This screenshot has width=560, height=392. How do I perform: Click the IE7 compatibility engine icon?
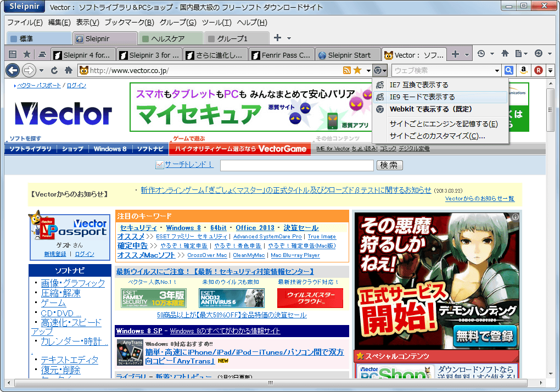coord(380,85)
